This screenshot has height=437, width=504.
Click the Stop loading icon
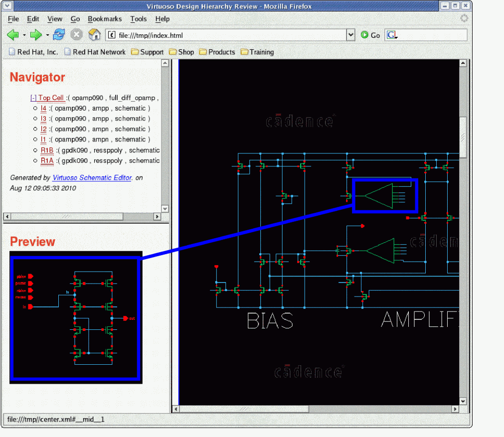(76, 35)
